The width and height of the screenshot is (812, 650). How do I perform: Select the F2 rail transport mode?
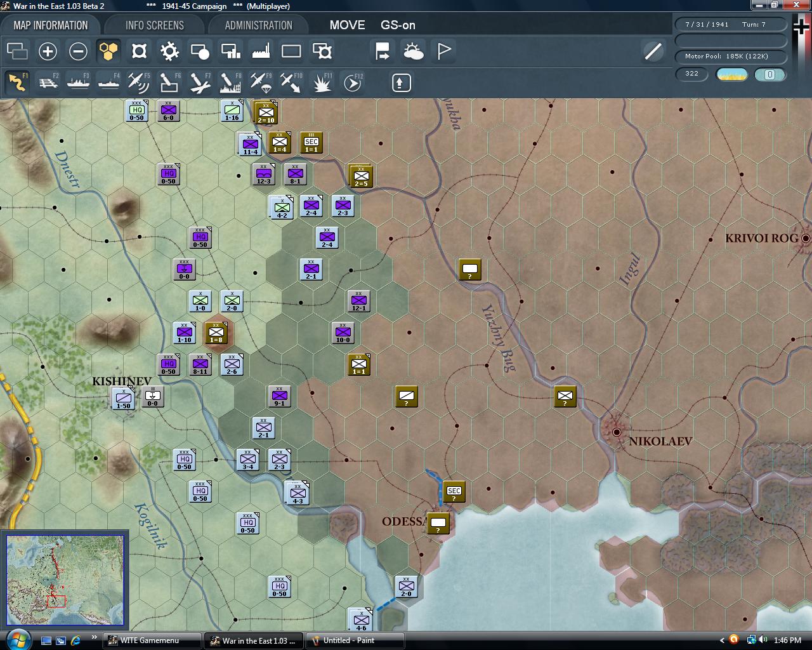48,83
